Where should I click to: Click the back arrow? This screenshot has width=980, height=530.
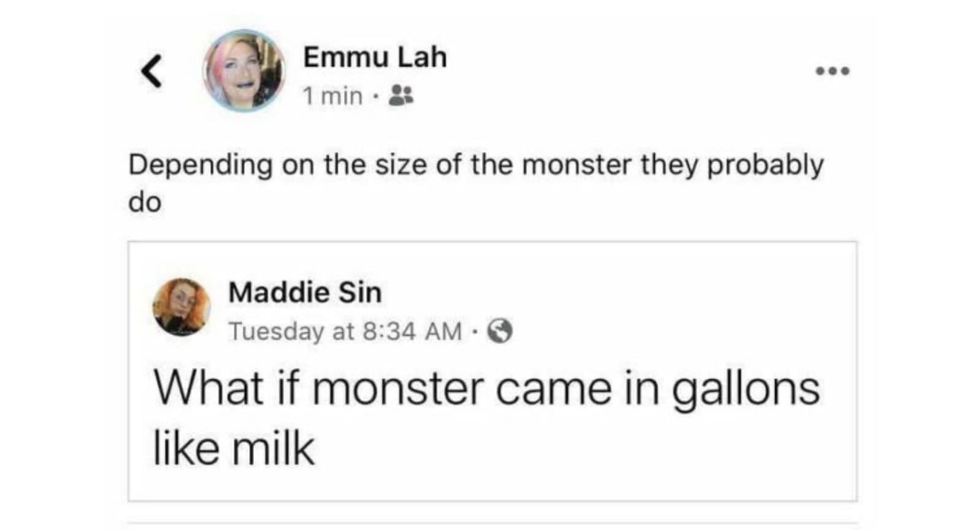coord(151,71)
